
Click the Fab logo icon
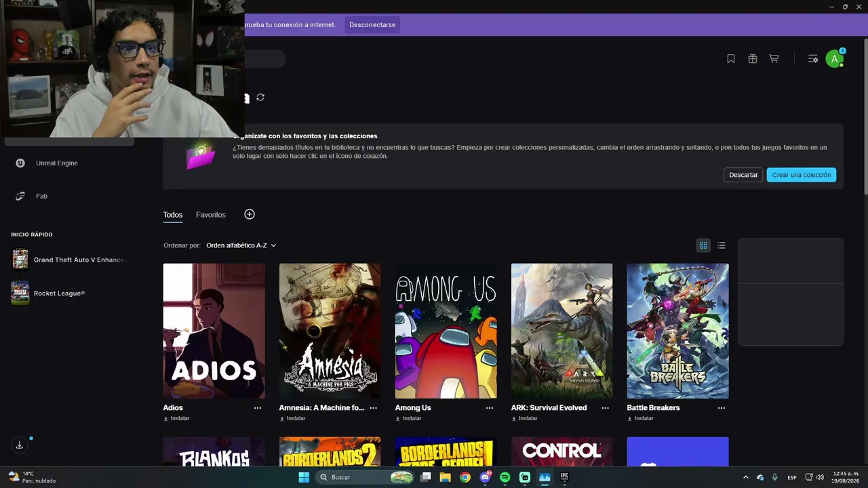tap(21, 196)
